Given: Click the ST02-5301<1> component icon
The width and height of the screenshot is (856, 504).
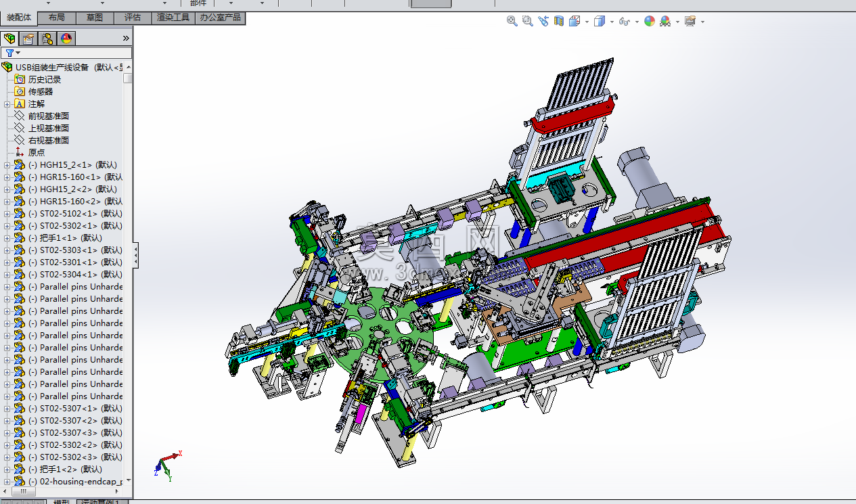Looking at the screenshot, I should pyautogui.click(x=20, y=262).
